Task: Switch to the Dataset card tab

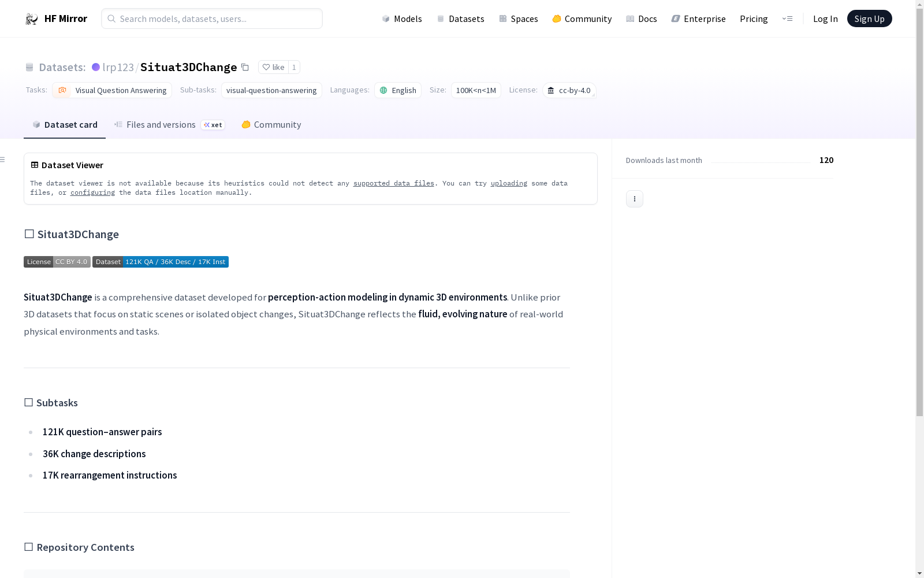Action: [x=65, y=124]
